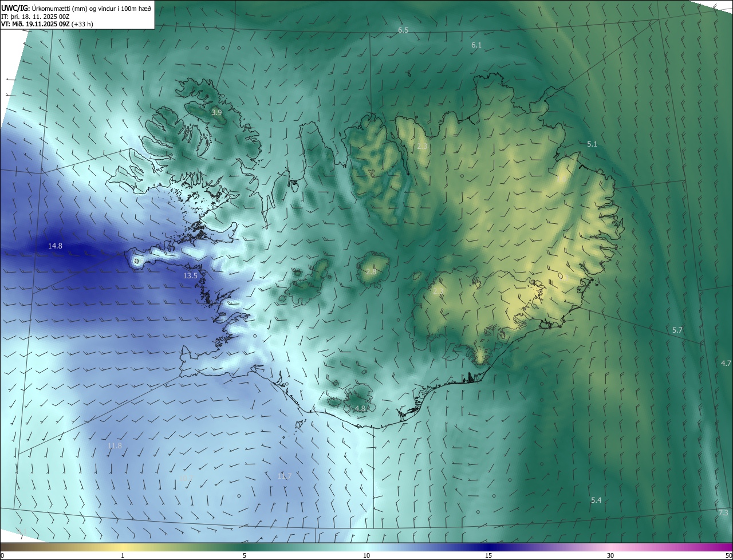Viewport: 733px width, 560px height.
Task: Select the 3.9 value in the Westfjords
Action: click(216, 113)
